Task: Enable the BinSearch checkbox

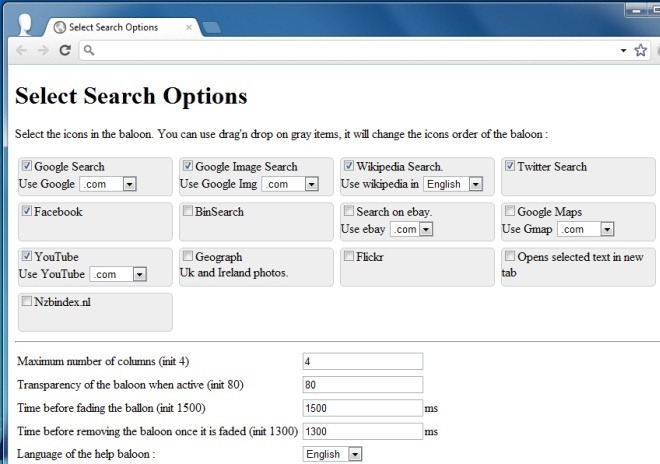Action: point(188,211)
